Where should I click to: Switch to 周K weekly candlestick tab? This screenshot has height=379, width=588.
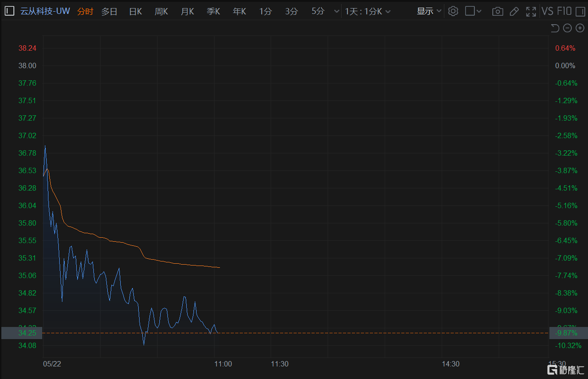click(161, 12)
